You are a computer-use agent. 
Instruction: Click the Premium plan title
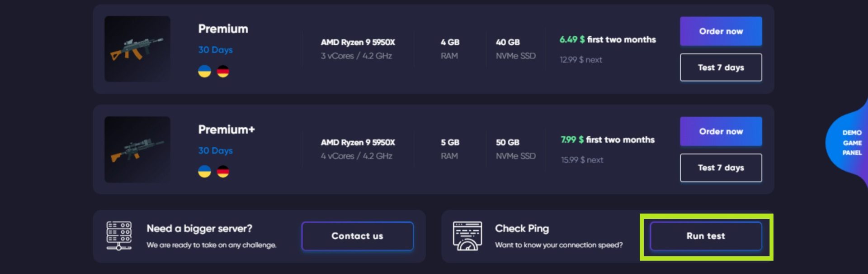pos(223,29)
